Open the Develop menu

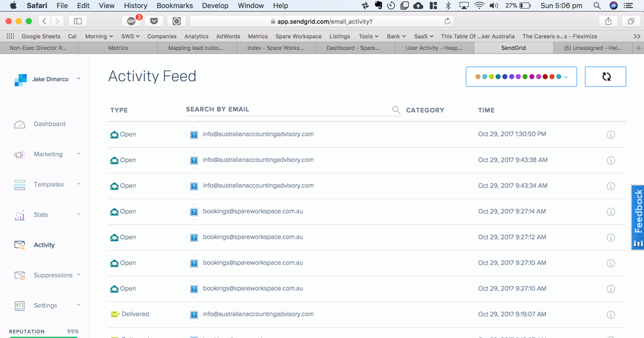[x=215, y=6]
